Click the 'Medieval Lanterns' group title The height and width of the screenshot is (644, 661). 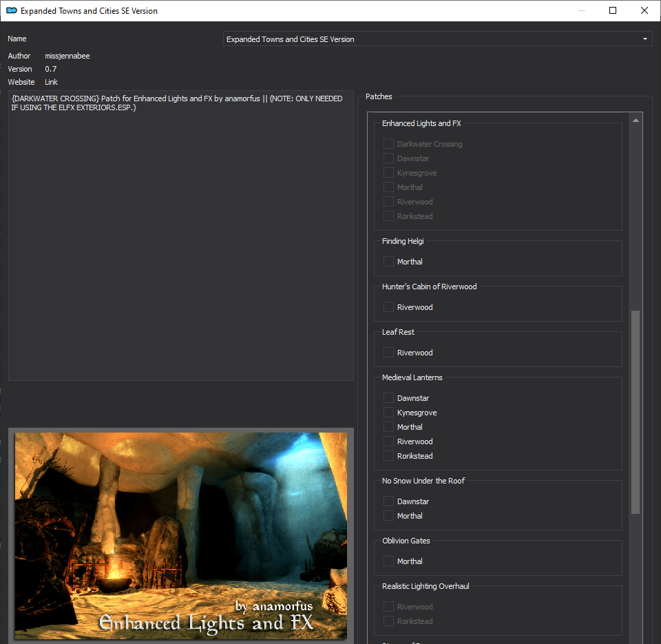click(x=412, y=377)
